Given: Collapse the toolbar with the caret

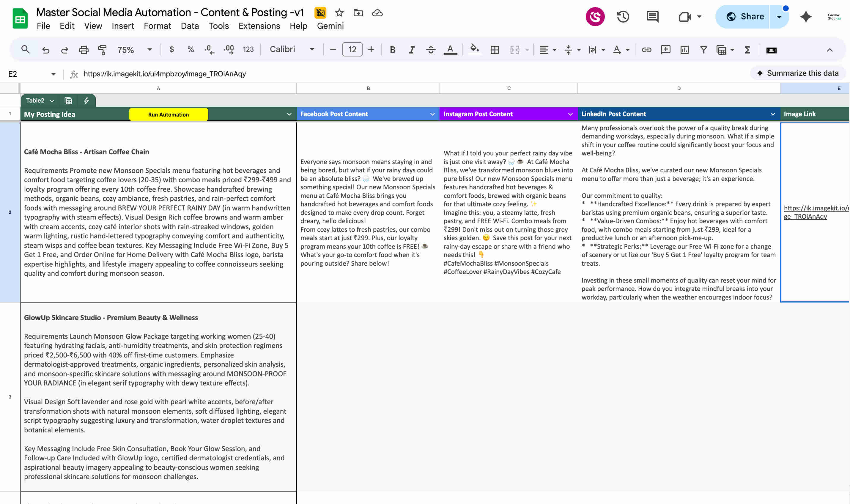Looking at the screenshot, I should [829, 50].
